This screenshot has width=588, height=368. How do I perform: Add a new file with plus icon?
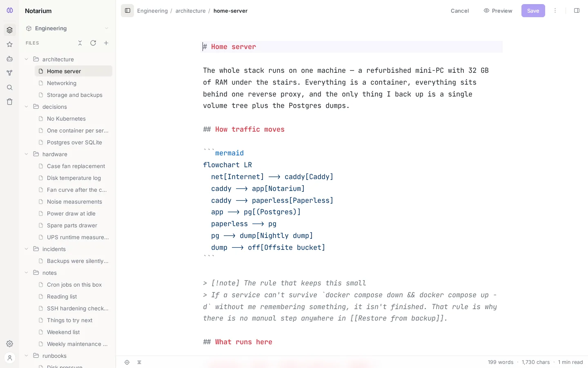tap(106, 43)
